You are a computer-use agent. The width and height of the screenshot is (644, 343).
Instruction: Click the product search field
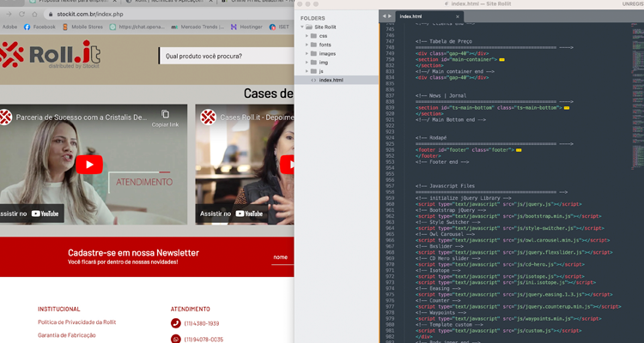pyautogui.click(x=223, y=56)
